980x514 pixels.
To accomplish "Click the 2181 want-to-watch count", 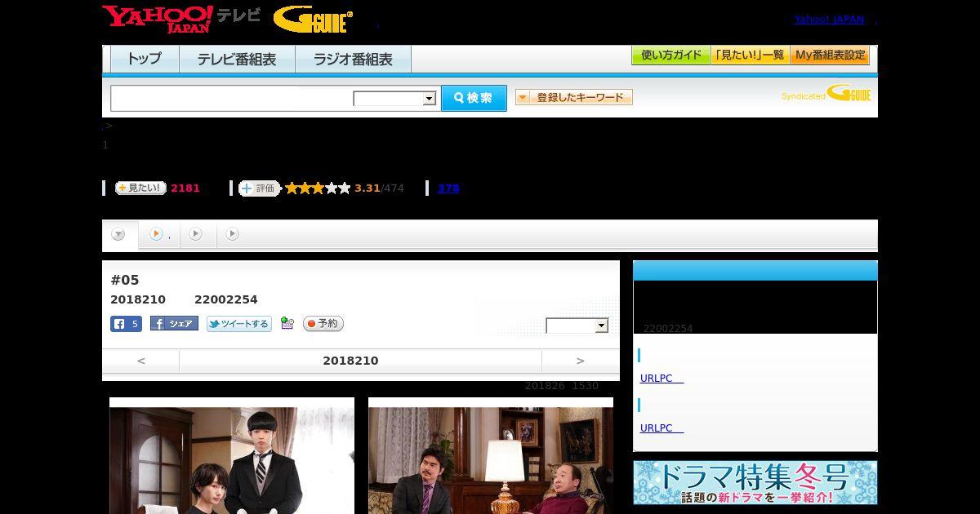I will [x=185, y=188].
